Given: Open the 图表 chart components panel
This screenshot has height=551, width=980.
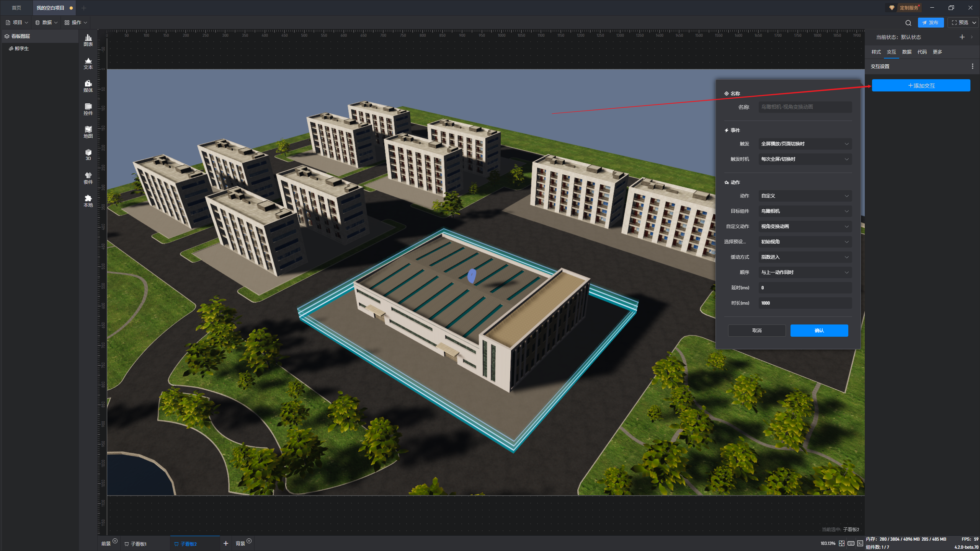Looking at the screenshot, I should pos(88,40).
